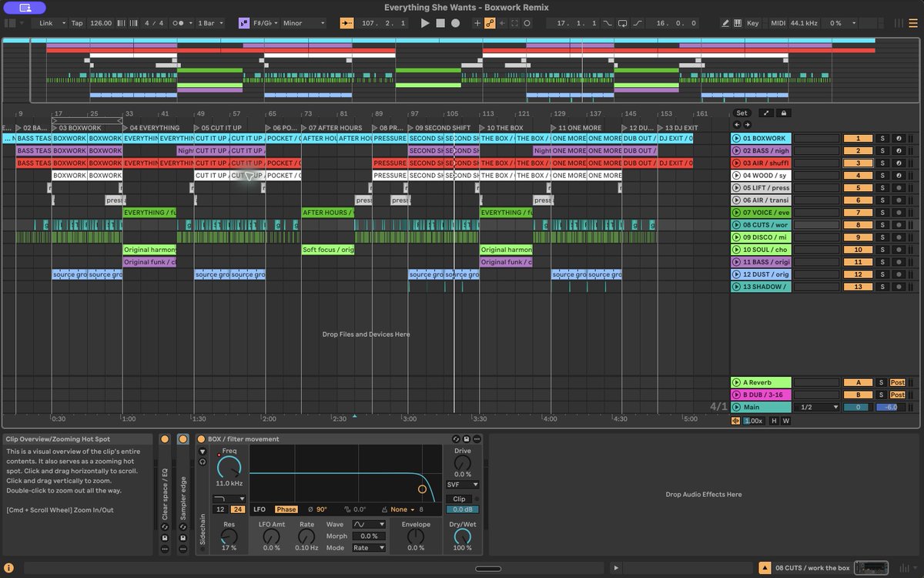Screen dimensions: 924x578
Task: Arm the Arrangement Record button
Action: tap(455, 23)
